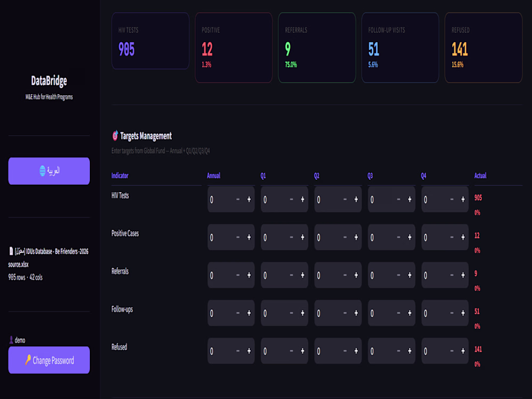Screen dimensions: 532x399
Task: Decrement Positive Cases Q2 target
Action: pyautogui.click(x=345, y=237)
